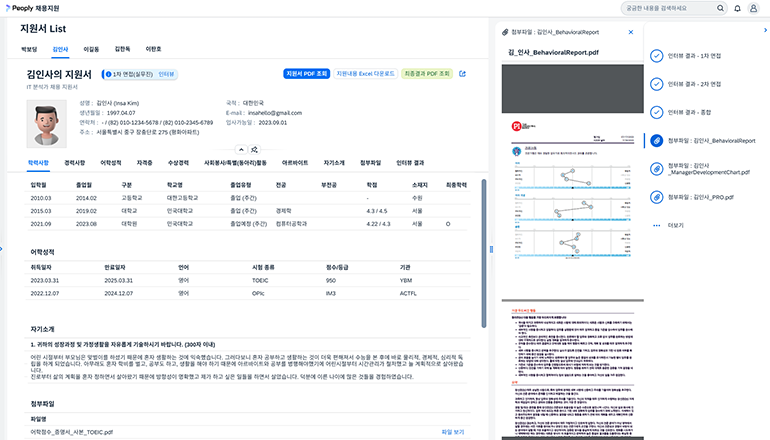
Task: Click the 인터뷰 link in the status badge
Action: (166, 74)
